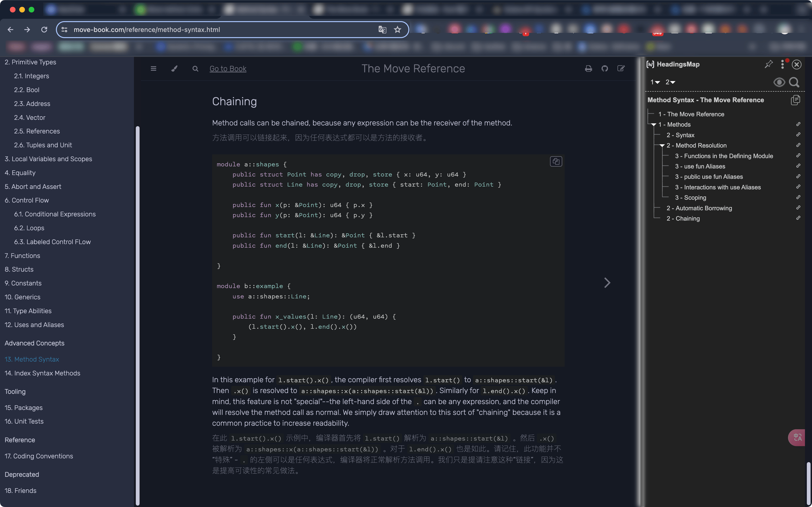Open 15. Packages chapter
The height and width of the screenshot is (507, 812).
[x=23, y=408]
